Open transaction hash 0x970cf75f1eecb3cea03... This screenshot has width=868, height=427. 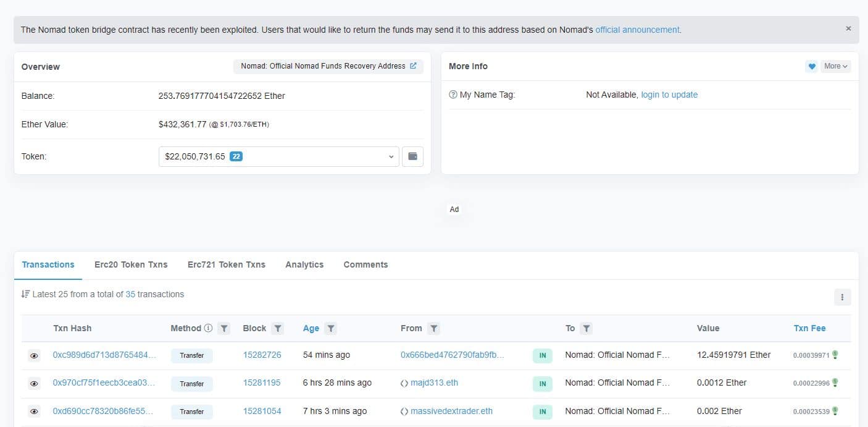(104, 383)
